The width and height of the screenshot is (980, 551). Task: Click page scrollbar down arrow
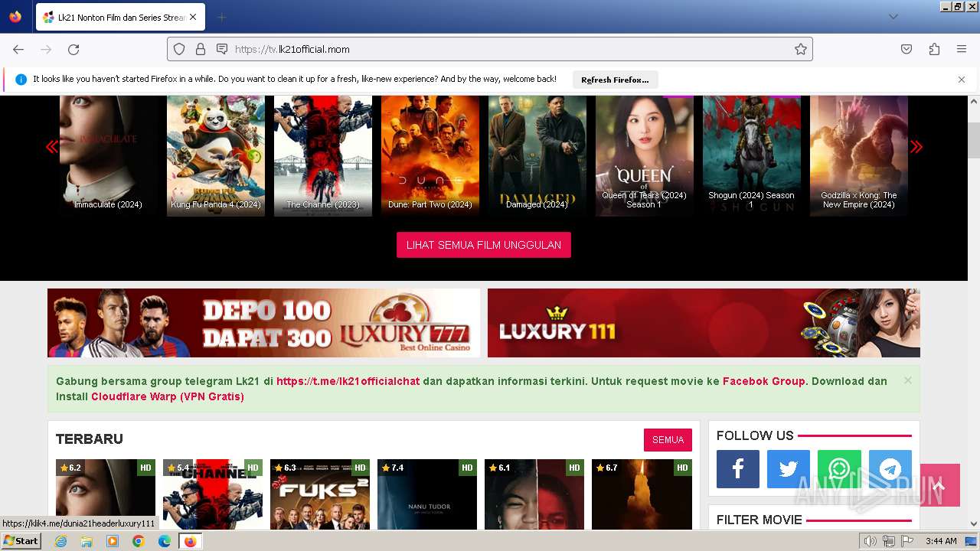coord(974,523)
